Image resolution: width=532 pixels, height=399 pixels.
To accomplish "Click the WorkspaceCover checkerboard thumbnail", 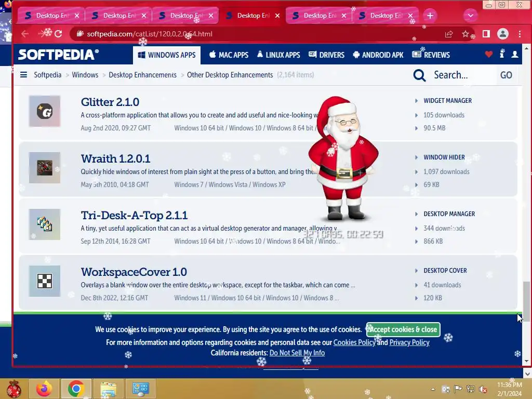I will (45, 281).
